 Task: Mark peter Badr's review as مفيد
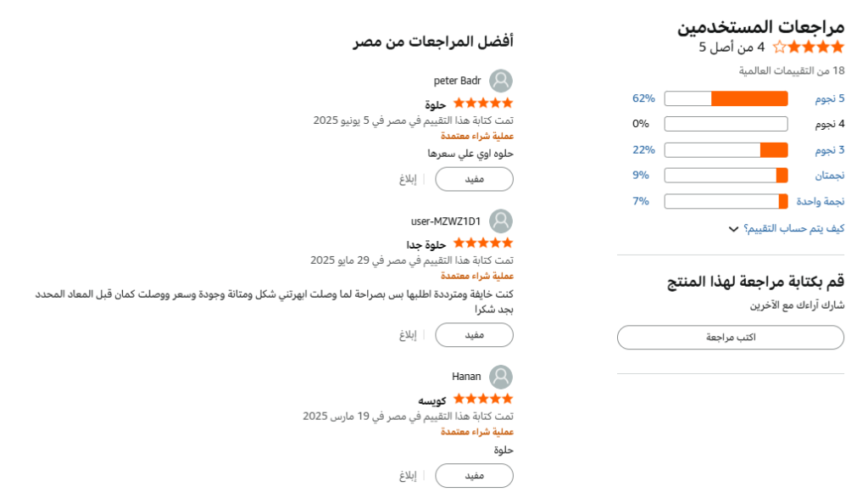coord(474,179)
